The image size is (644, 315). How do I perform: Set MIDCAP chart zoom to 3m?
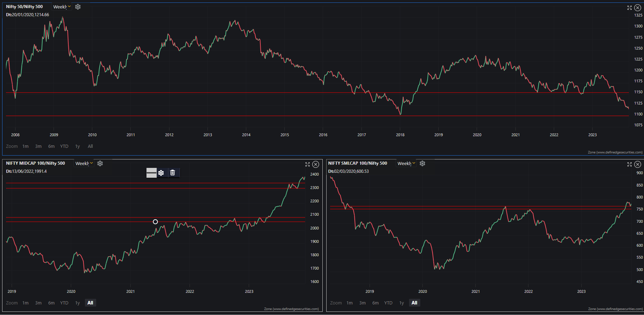(x=38, y=303)
